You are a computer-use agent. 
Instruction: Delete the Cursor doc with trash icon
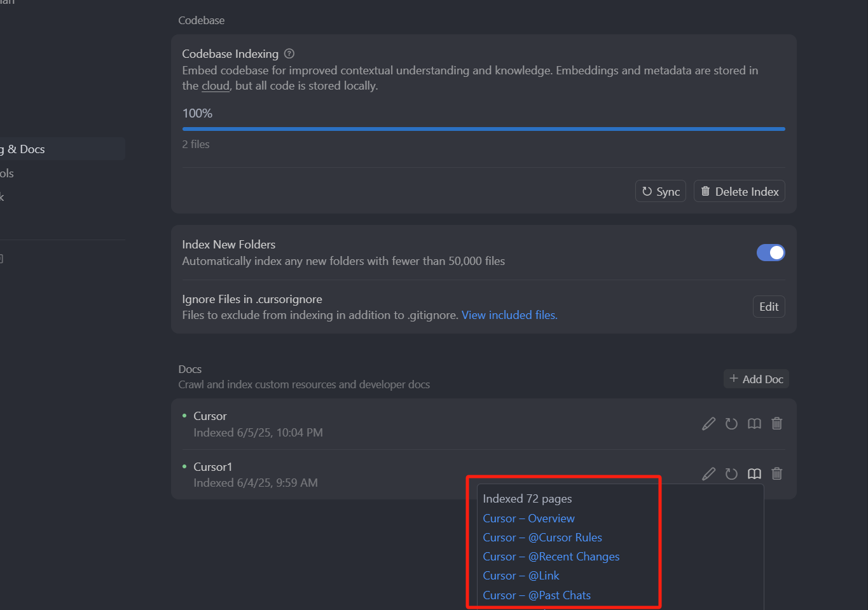click(x=777, y=423)
